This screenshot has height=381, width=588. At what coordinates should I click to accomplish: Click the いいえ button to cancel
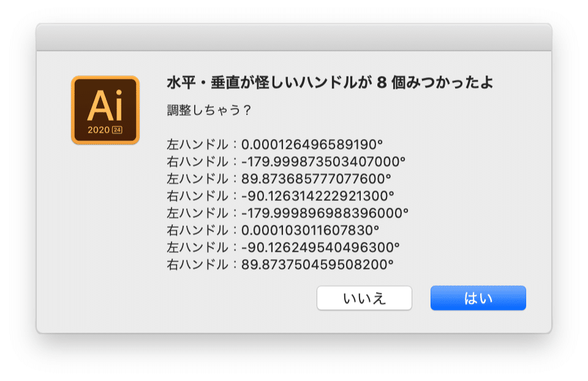pyautogui.click(x=364, y=298)
